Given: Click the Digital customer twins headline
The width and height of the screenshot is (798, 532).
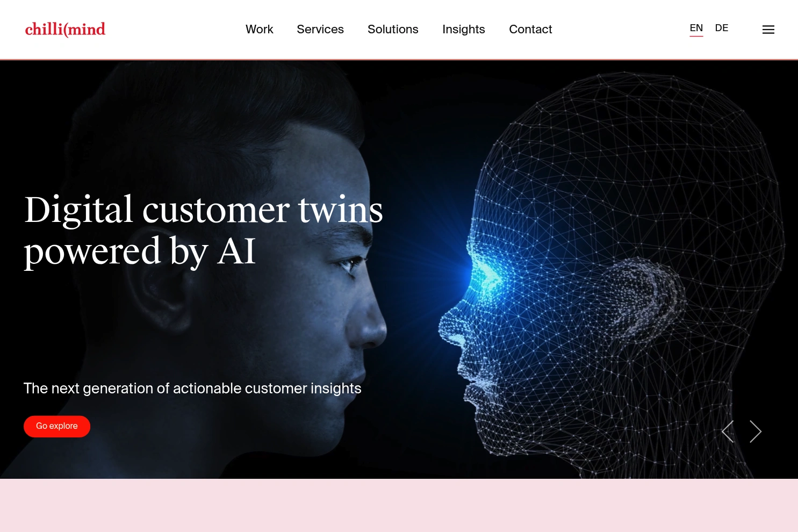Looking at the screenshot, I should (204, 230).
